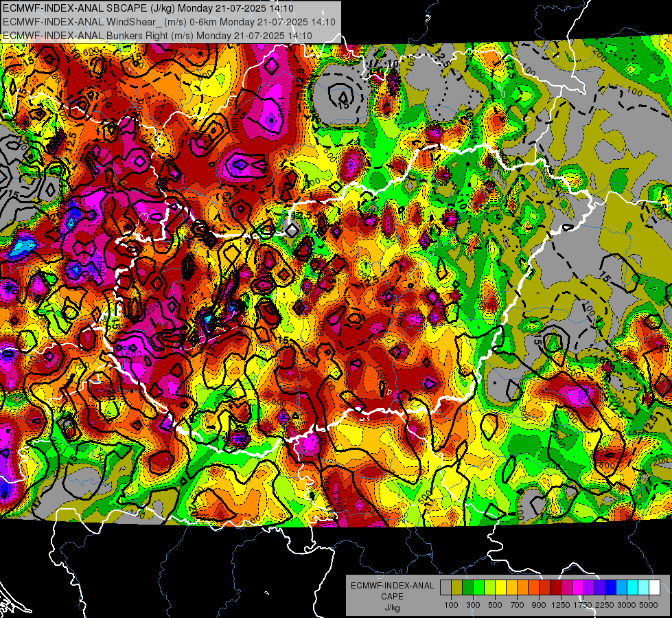Click the 2250 value under the colorbar
672x618 pixels.
point(605,605)
